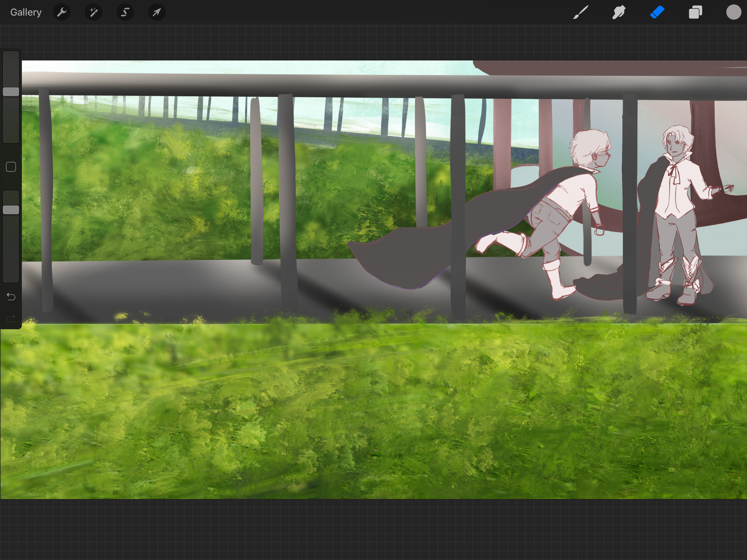Activate the Selection S-shaped tool
This screenshot has height=560, width=747.
pos(125,13)
